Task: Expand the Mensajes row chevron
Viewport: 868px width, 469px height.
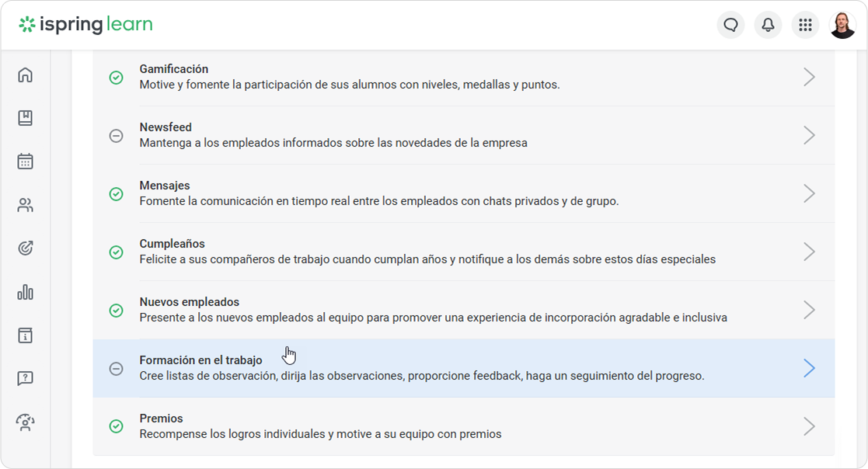Action: click(x=809, y=193)
